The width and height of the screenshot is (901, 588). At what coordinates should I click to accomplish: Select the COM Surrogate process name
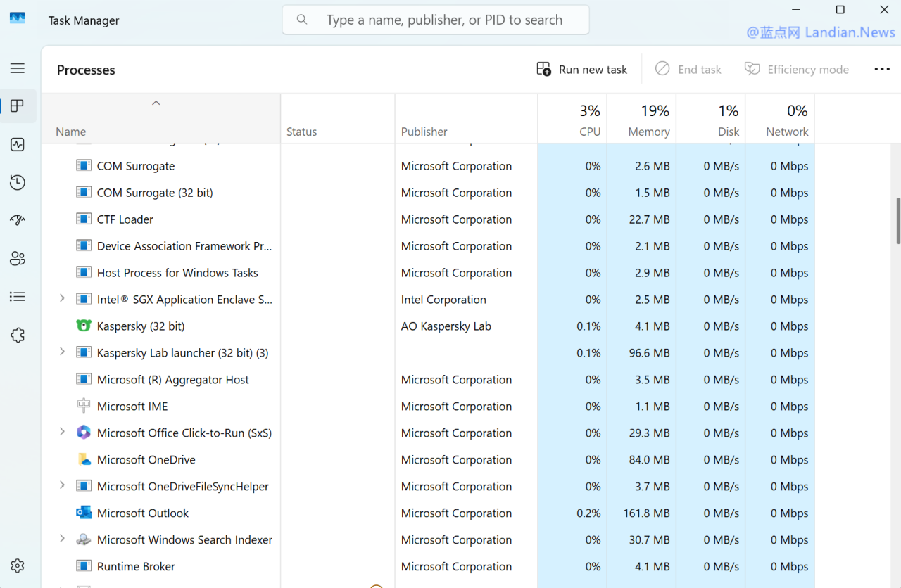136,166
